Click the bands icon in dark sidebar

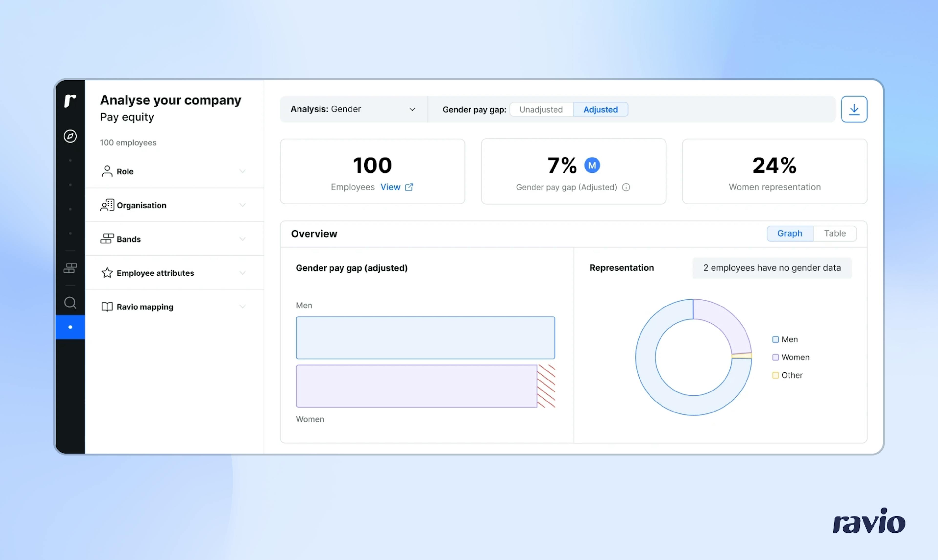coord(70,268)
